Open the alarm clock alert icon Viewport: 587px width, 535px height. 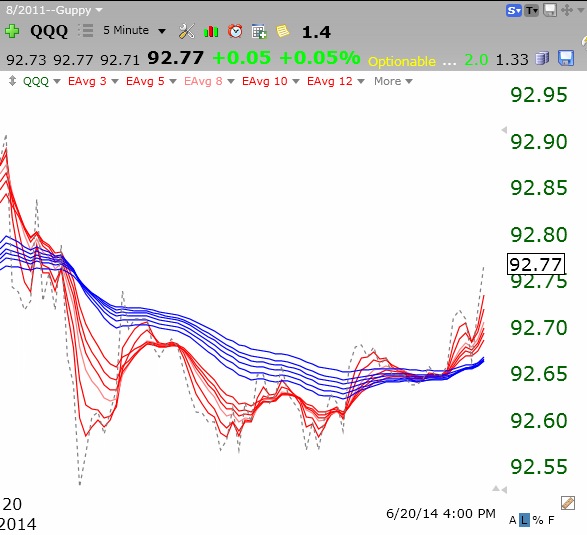point(235,31)
